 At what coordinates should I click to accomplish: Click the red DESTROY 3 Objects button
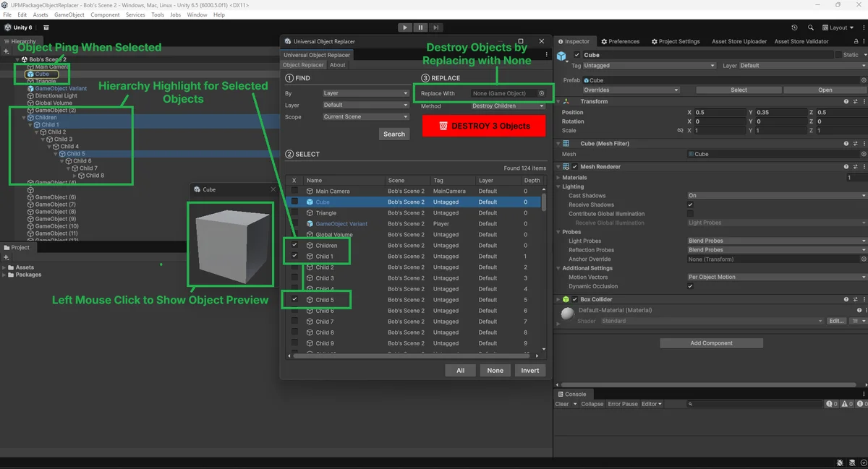(484, 126)
